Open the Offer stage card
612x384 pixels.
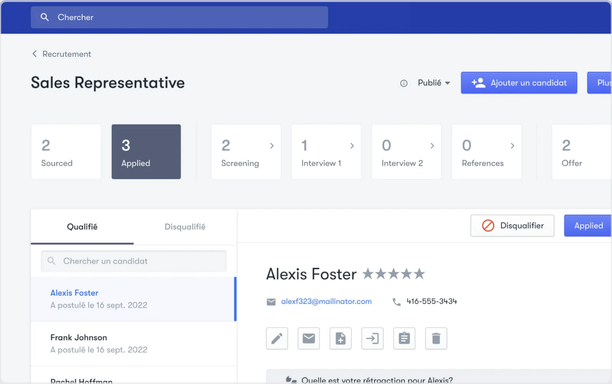pos(582,152)
